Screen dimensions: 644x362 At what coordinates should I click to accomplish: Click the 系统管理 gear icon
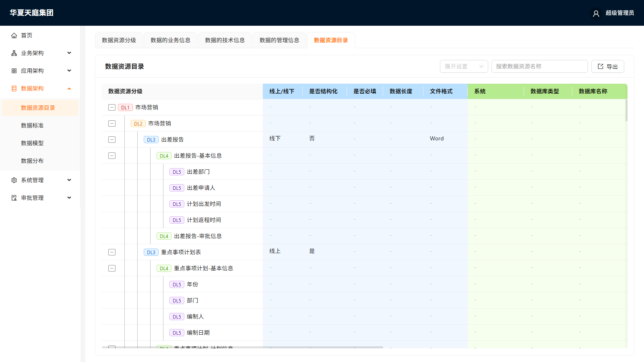click(x=14, y=180)
